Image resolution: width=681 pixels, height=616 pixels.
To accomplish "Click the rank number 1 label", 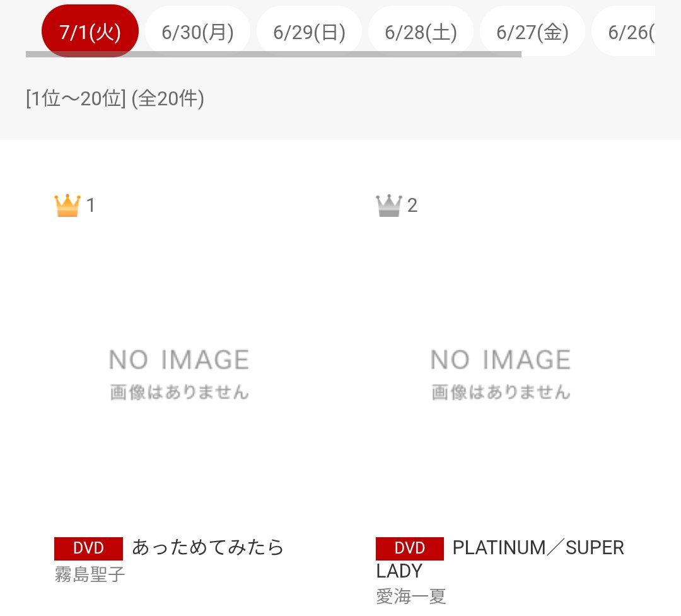I will tap(90, 205).
